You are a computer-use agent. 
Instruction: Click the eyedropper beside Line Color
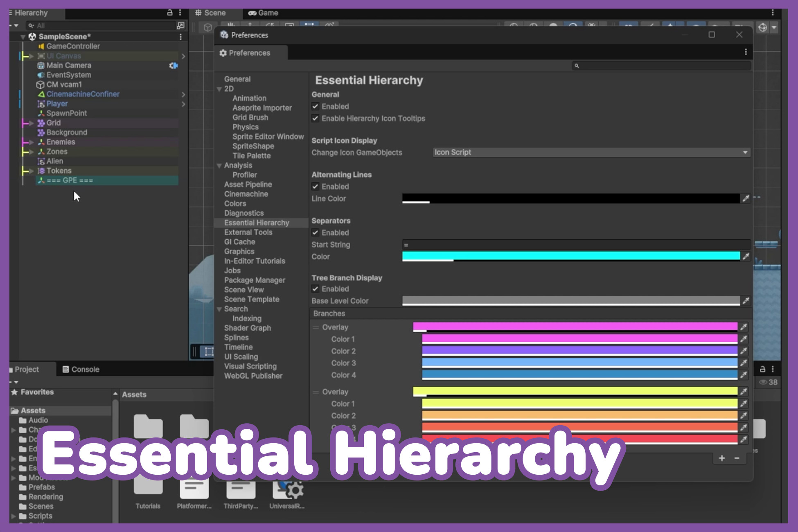746,199
